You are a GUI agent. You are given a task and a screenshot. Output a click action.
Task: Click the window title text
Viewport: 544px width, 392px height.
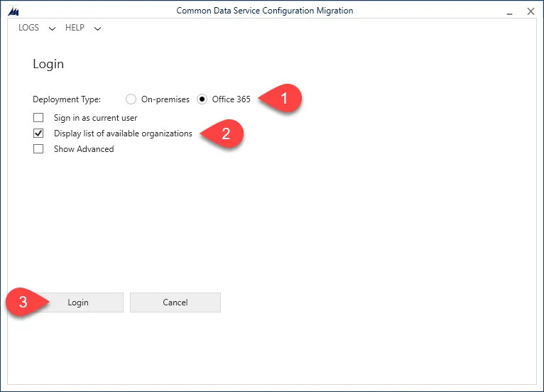(x=265, y=11)
